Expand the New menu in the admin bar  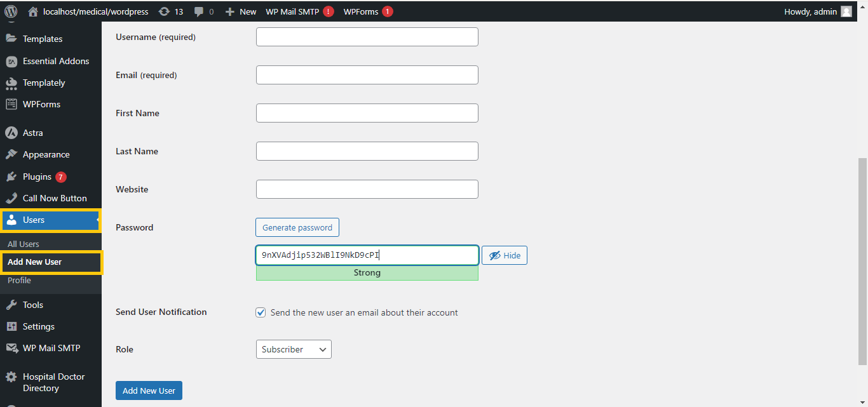pos(241,11)
